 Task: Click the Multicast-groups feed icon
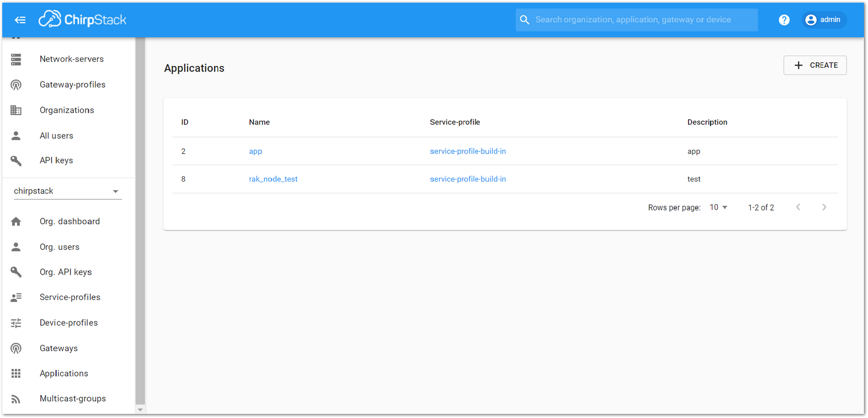point(16,399)
